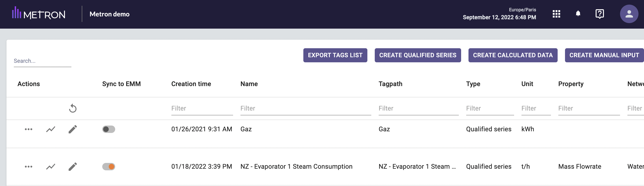Open the apps grid menu
The width and height of the screenshot is (644, 186).
coord(556,14)
